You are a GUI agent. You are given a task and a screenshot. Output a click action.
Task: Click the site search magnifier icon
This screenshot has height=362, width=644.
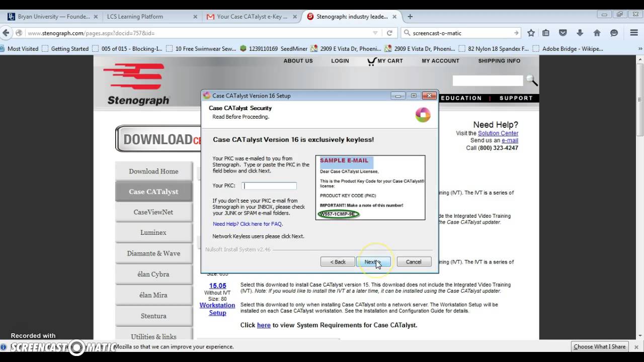point(532,80)
